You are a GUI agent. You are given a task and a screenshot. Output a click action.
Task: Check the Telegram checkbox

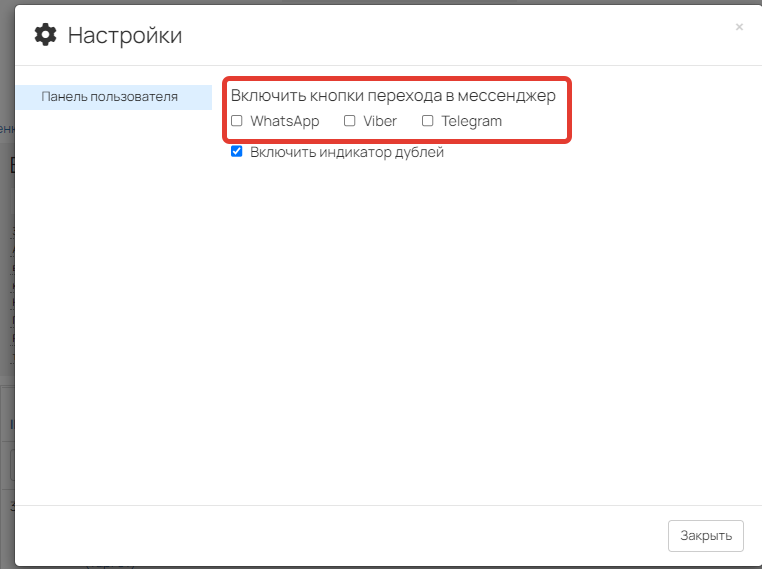[428, 121]
